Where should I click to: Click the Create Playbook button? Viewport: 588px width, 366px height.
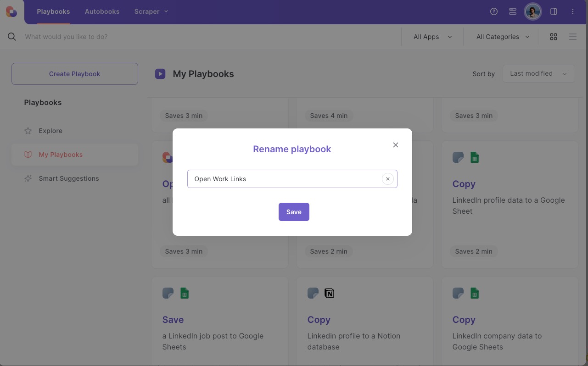[75, 74]
